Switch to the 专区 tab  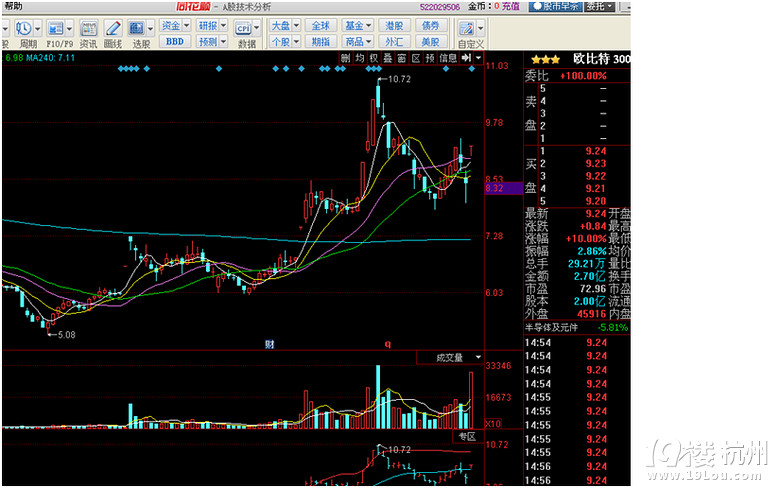[x=467, y=436]
